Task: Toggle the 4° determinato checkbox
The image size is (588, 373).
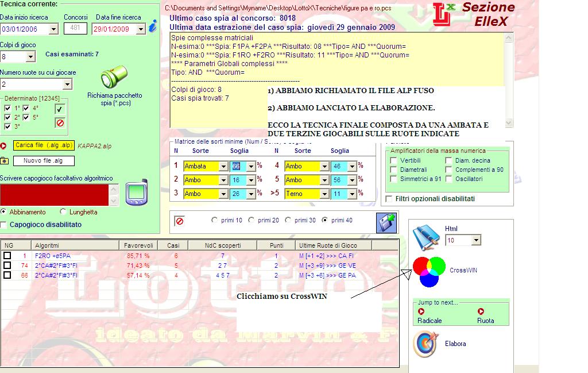Action: click(26, 109)
